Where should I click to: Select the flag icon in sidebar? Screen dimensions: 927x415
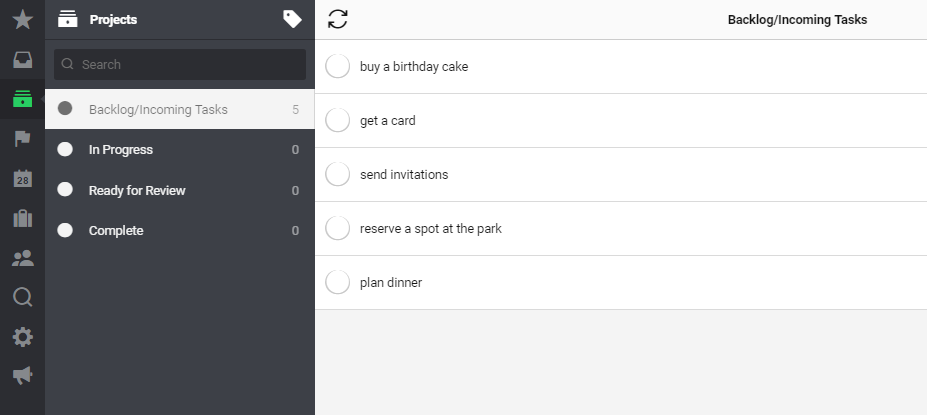pos(22,139)
